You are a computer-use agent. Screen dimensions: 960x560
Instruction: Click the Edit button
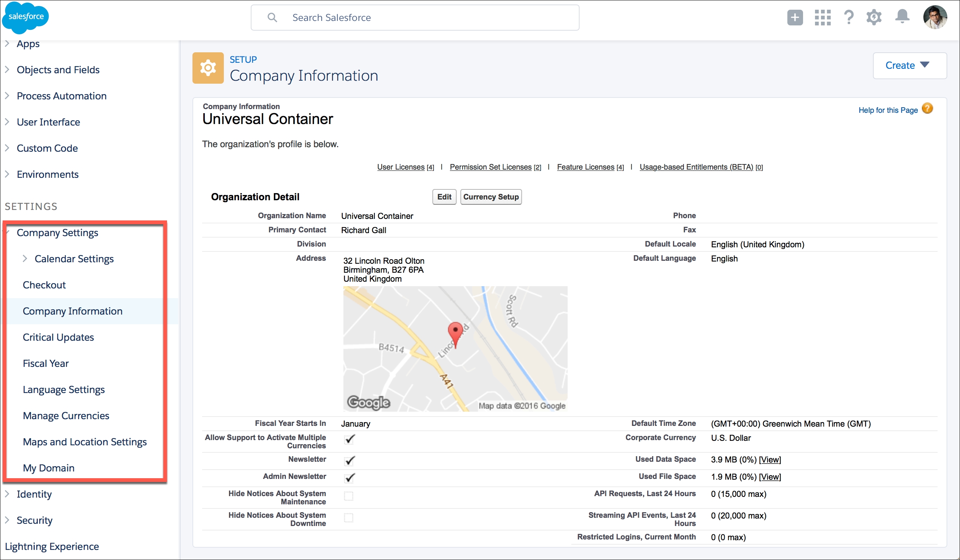(444, 197)
